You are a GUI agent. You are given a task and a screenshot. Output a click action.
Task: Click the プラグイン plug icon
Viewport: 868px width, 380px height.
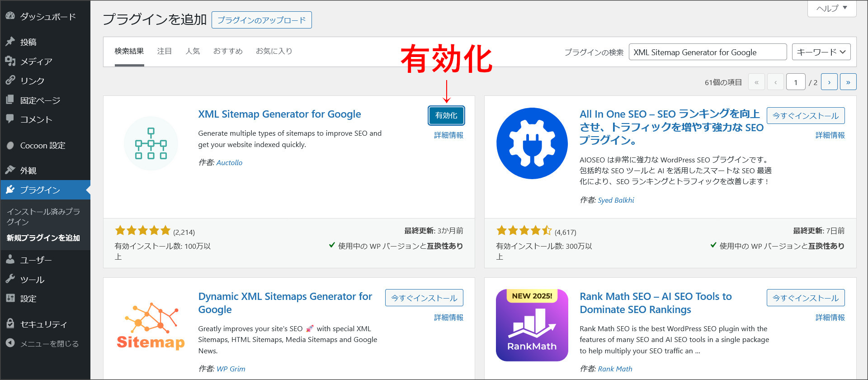click(10, 190)
